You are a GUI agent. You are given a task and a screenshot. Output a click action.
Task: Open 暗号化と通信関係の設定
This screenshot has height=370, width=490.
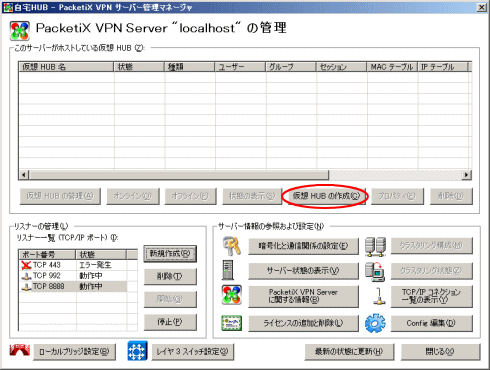(x=303, y=246)
